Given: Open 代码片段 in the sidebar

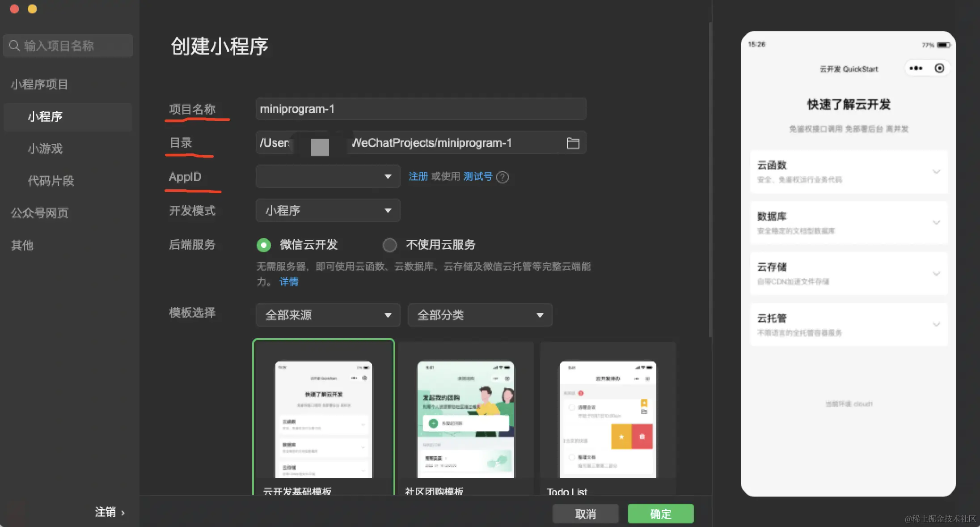Looking at the screenshot, I should click(x=51, y=181).
